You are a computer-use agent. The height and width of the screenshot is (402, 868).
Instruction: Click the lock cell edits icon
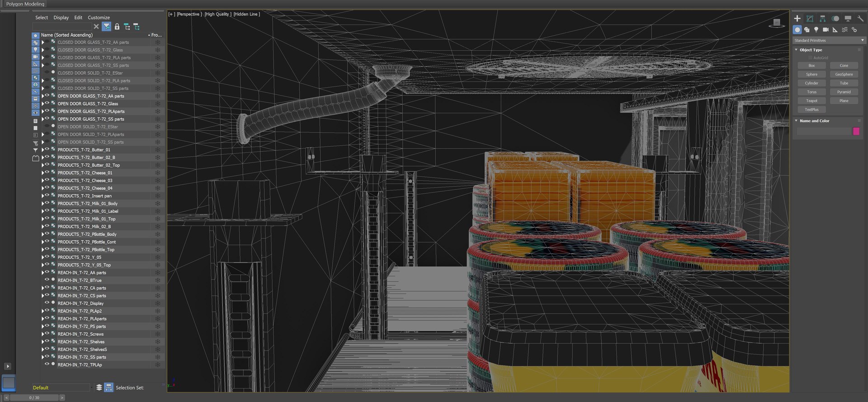coord(117,27)
